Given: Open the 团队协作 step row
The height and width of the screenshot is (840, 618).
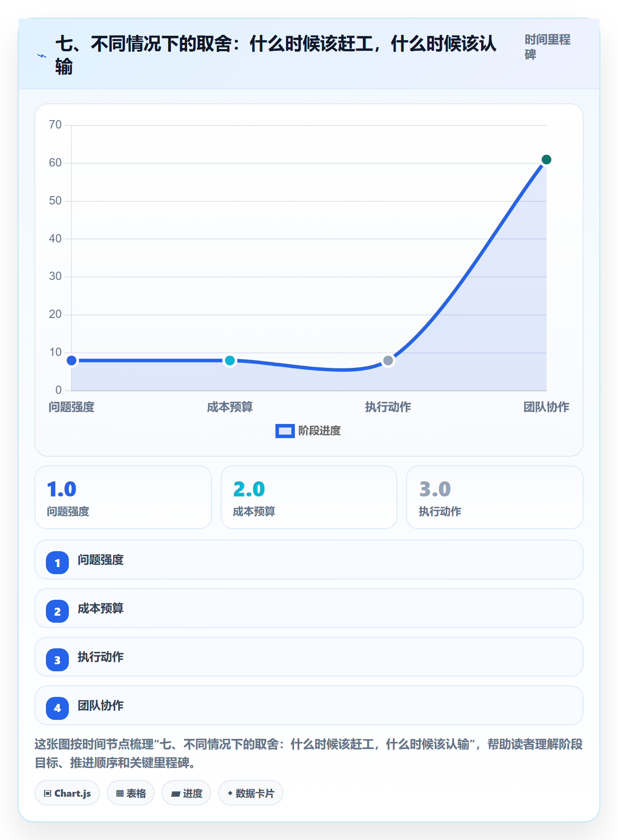Looking at the screenshot, I should tap(309, 705).
